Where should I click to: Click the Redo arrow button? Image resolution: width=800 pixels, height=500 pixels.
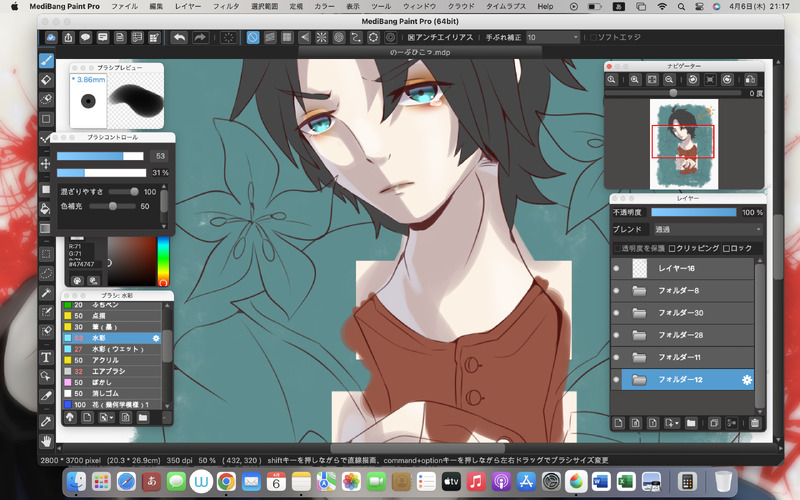[201, 37]
